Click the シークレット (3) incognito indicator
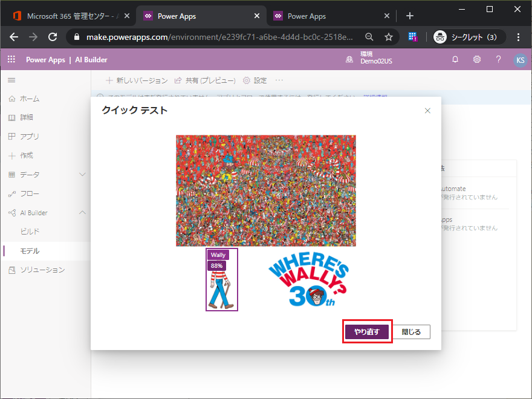 pos(469,37)
